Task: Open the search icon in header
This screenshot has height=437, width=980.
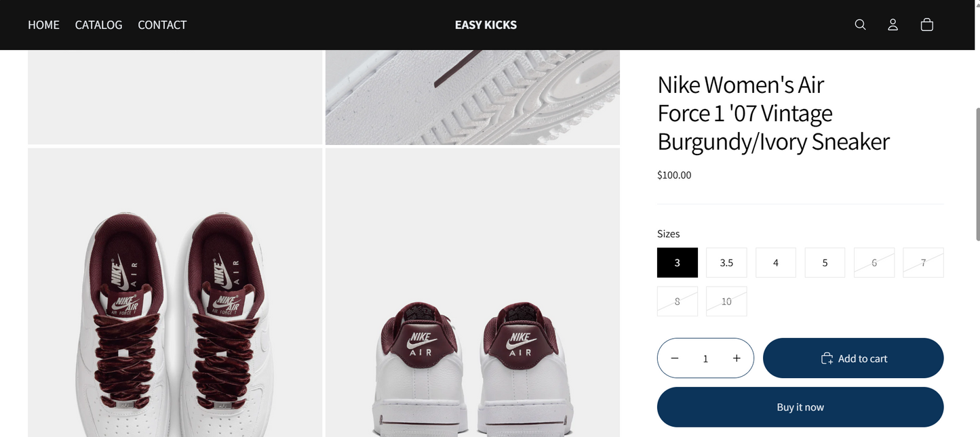Action: pyautogui.click(x=860, y=25)
